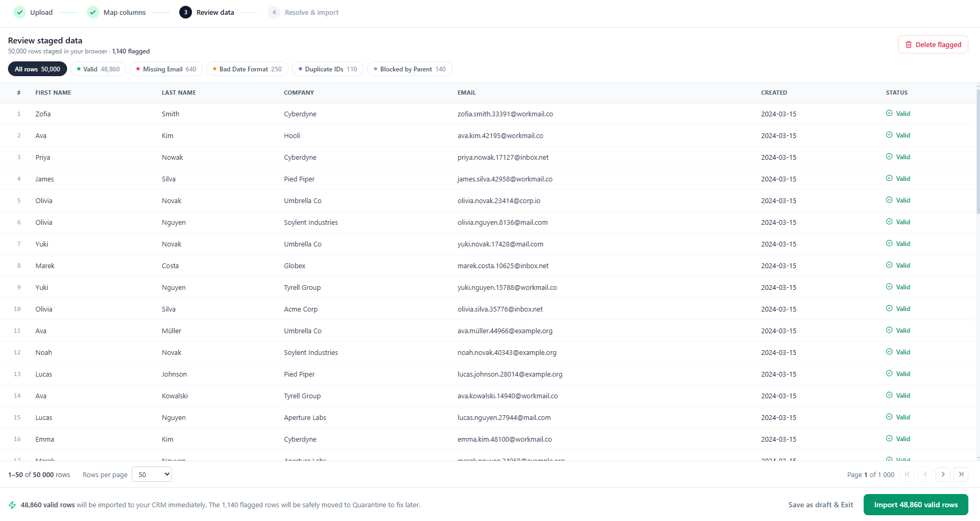Filter by Duplicate IDs 110
Viewport: 980px width, 521px height.
pos(328,69)
